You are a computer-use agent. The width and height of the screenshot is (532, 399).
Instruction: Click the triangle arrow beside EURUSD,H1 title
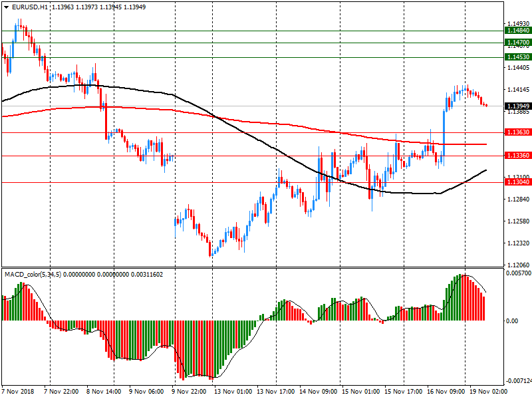6,7
